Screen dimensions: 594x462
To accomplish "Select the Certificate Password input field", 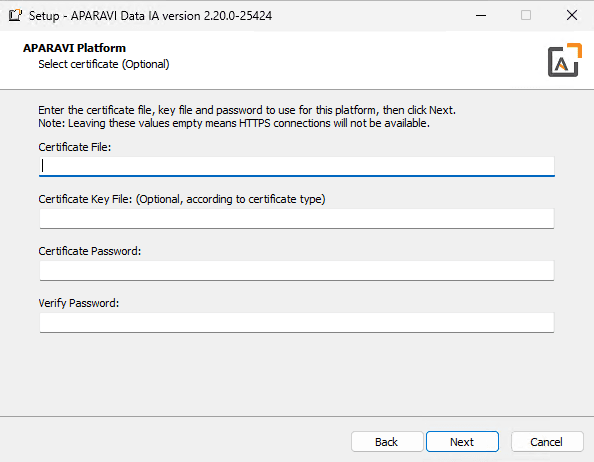I will coord(297,270).
